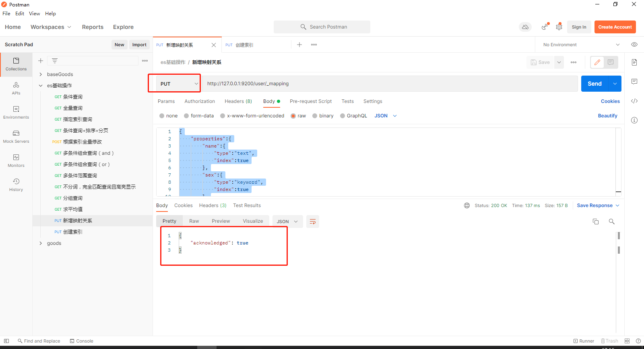This screenshot has height=349, width=644.
Task: Select the x-www-form-urlencoded body type
Action: [223, 116]
